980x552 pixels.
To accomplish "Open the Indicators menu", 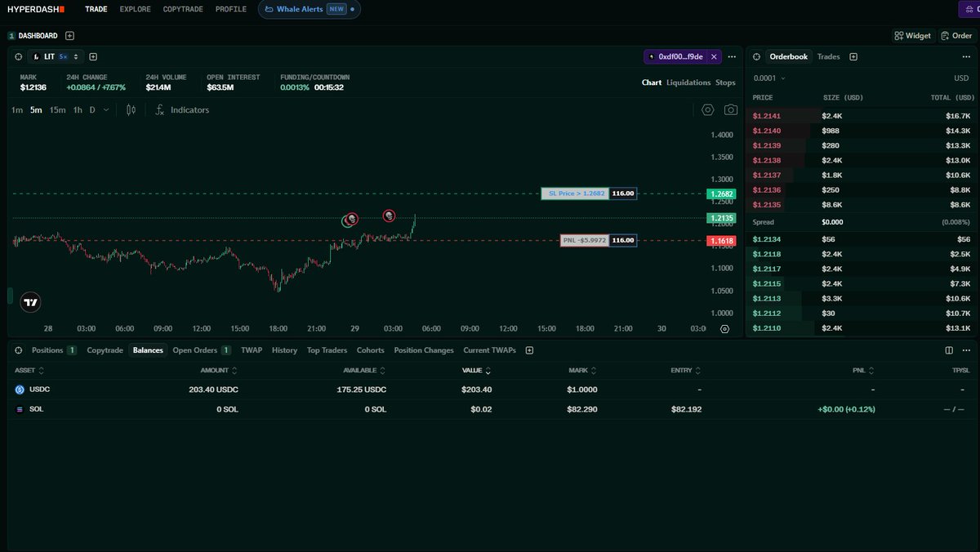I will 181,110.
